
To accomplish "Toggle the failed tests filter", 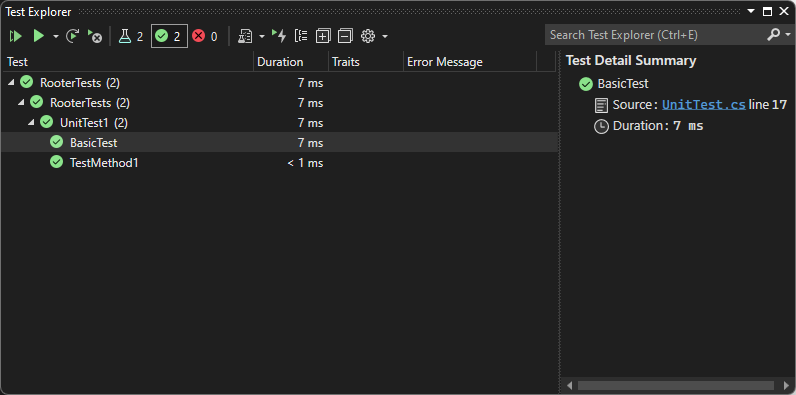I will [205, 36].
